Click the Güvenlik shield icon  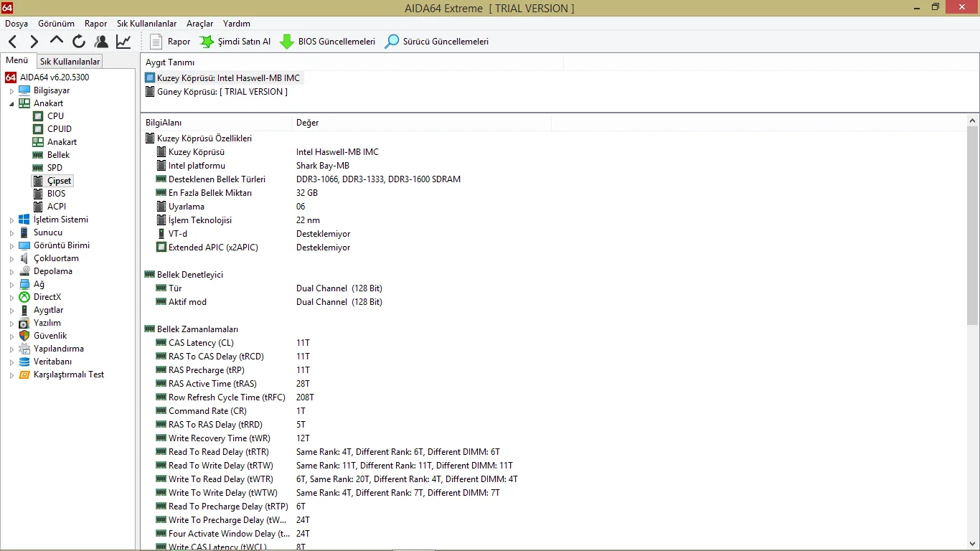pos(24,336)
